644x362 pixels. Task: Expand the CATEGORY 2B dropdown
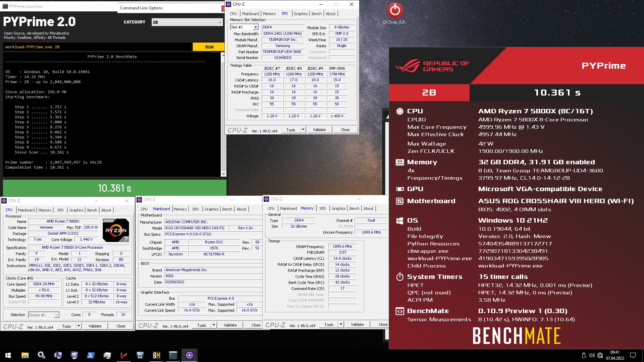pyautogui.click(x=187, y=22)
